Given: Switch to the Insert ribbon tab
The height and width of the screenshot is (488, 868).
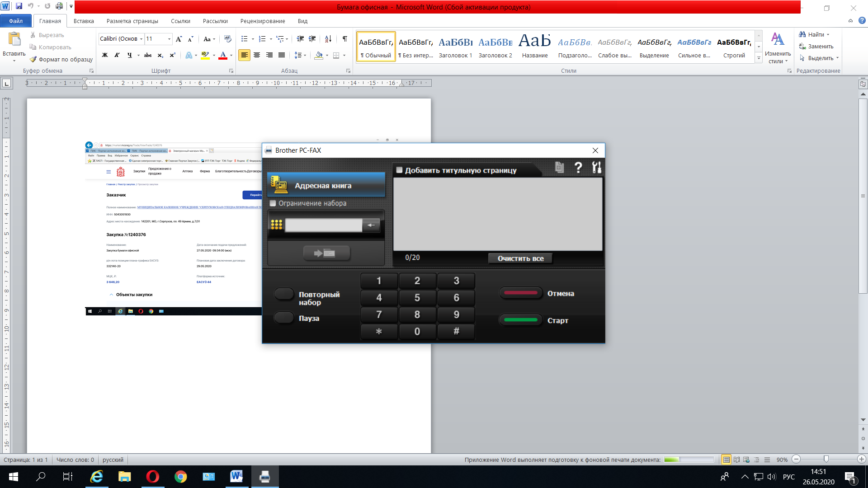Looking at the screenshot, I should (84, 21).
